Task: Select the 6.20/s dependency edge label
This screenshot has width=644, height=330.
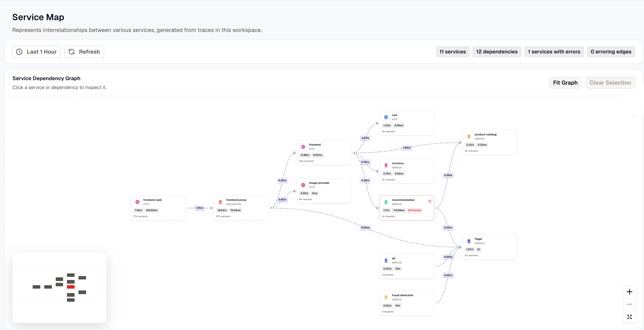Action: point(283,180)
